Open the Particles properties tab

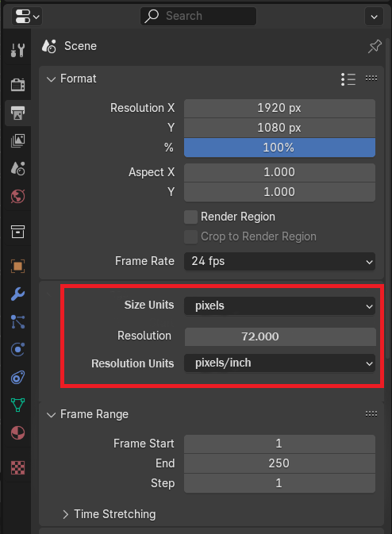click(17, 322)
